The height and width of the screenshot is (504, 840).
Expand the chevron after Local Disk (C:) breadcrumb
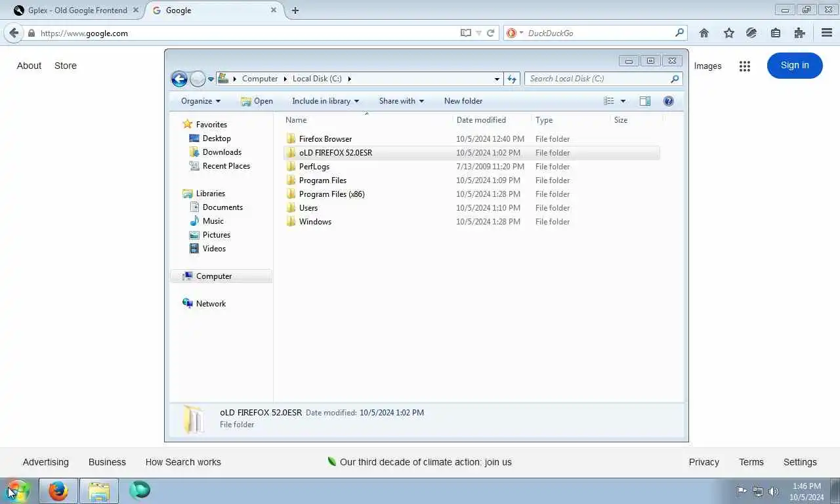tap(350, 79)
